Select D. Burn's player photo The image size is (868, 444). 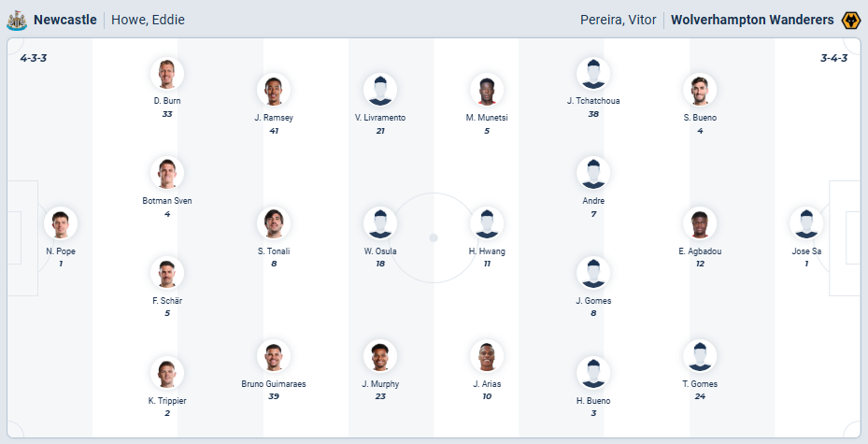point(167,74)
